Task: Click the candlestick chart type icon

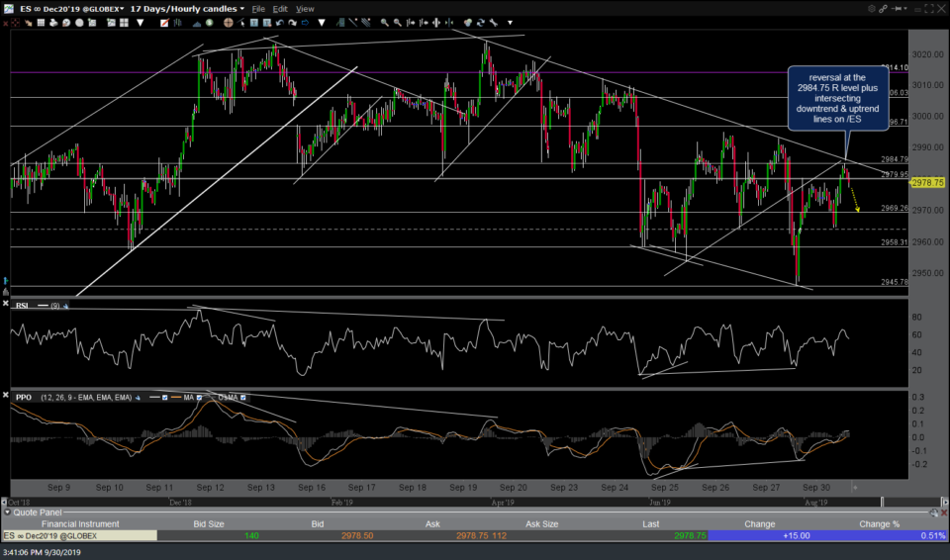Action: (177, 23)
